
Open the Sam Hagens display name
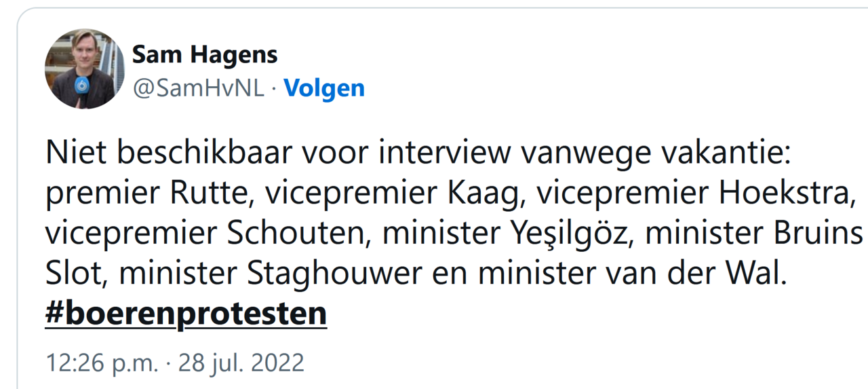tap(204, 55)
